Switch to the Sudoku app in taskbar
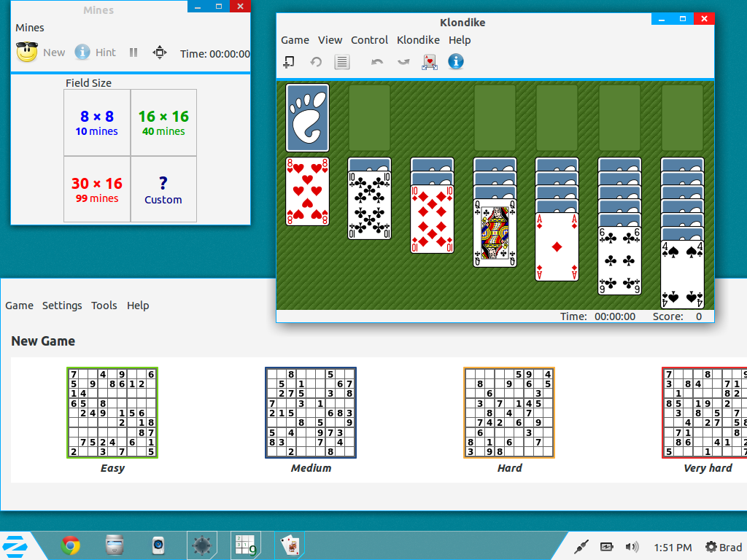 click(246, 545)
